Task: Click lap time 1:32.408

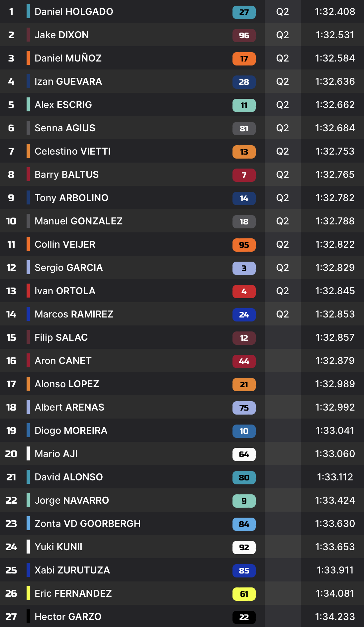Action: (x=335, y=12)
